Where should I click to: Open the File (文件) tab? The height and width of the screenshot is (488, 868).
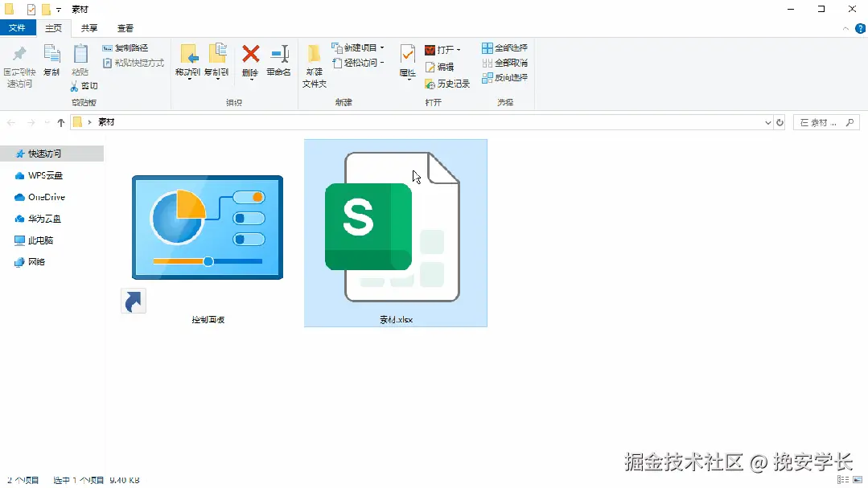point(18,27)
